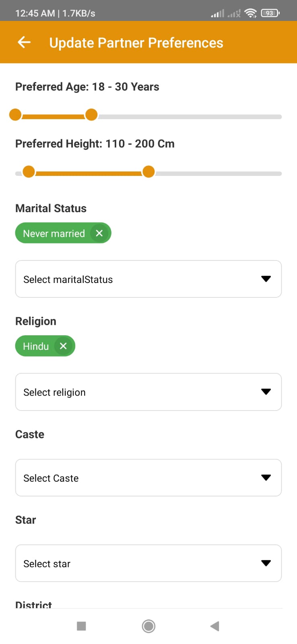Click the maximum height slider handle
This screenshot has width=297, height=644.
click(x=148, y=171)
